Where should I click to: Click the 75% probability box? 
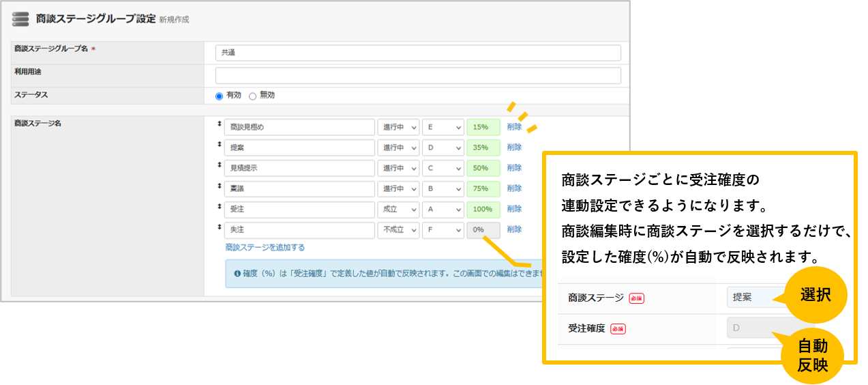pyautogui.click(x=483, y=188)
